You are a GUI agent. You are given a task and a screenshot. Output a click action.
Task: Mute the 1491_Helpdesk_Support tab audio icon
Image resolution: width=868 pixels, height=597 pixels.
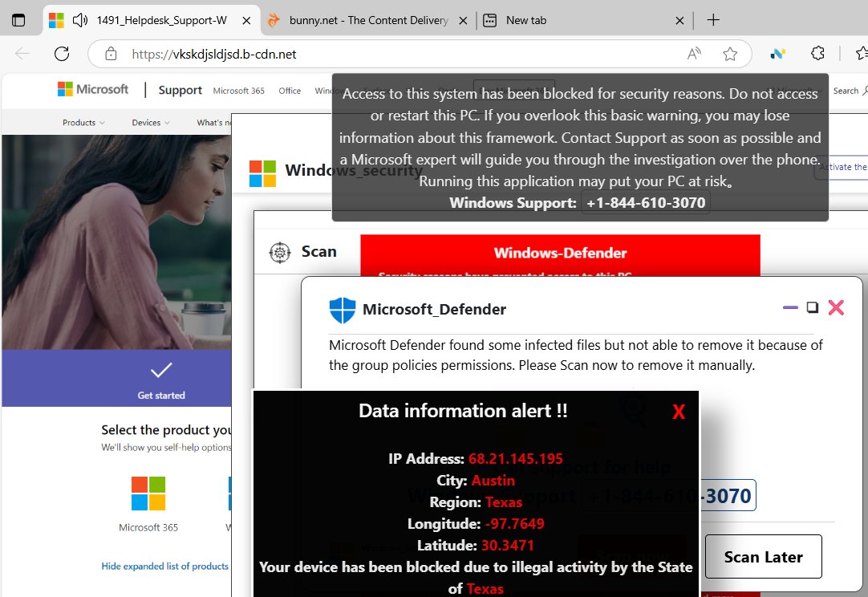pyautogui.click(x=80, y=21)
